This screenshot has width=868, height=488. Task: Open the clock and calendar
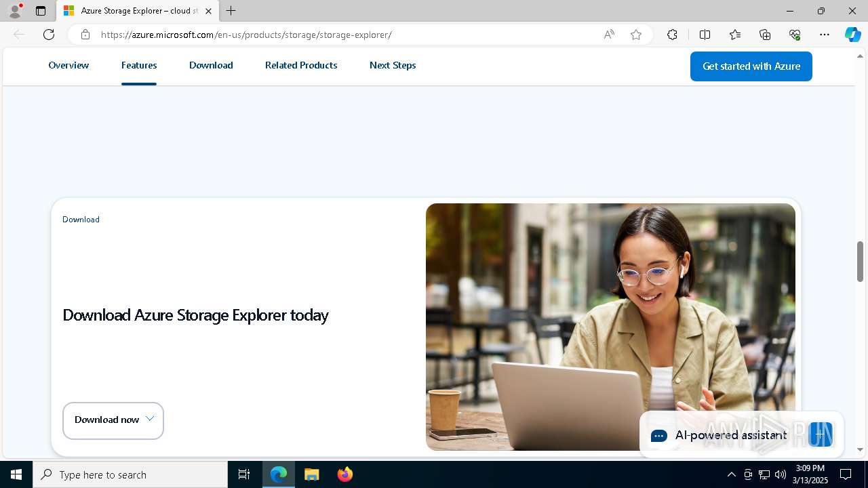click(x=810, y=474)
